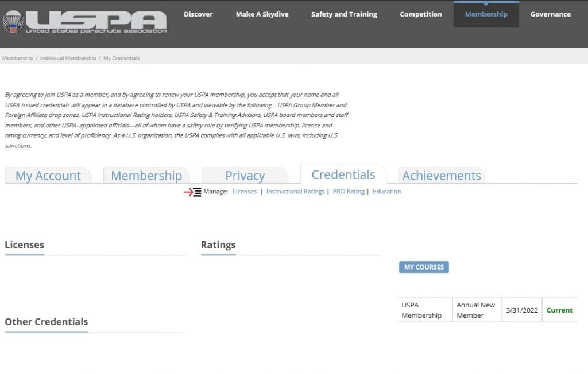Viewport: 588px width, 374px height.
Task: Click the Licenses section heading
Action: tap(24, 245)
